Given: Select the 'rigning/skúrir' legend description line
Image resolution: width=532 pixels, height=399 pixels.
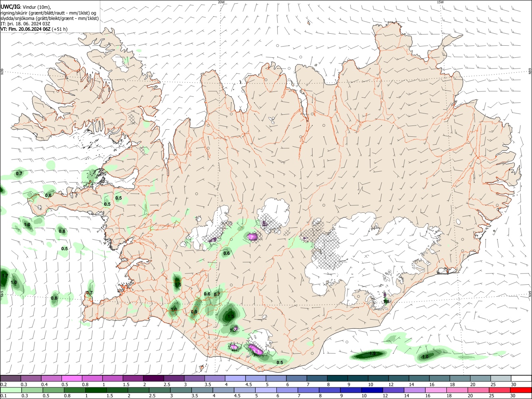Looking at the screenshot, I should click(48, 13).
